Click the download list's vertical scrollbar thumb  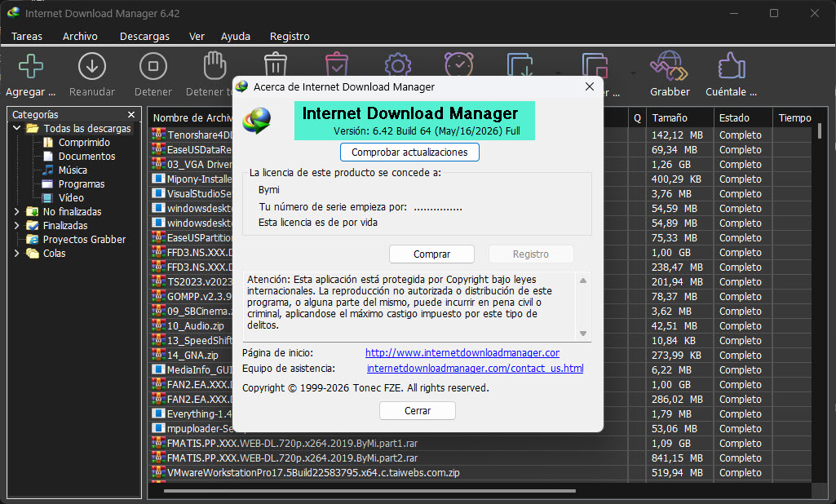coord(820,130)
